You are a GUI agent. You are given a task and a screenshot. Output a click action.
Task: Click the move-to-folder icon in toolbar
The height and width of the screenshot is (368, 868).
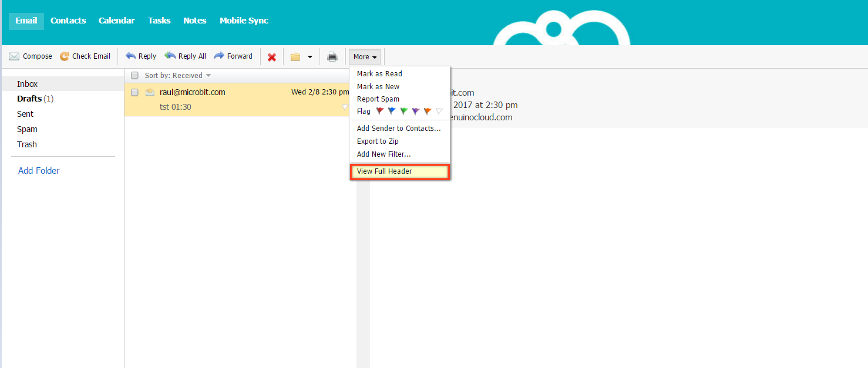pos(295,57)
